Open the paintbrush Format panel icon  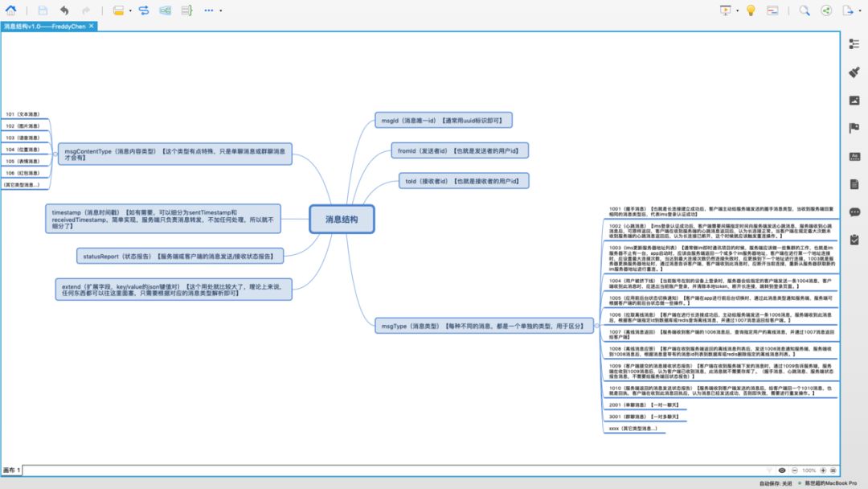(854, 72)
